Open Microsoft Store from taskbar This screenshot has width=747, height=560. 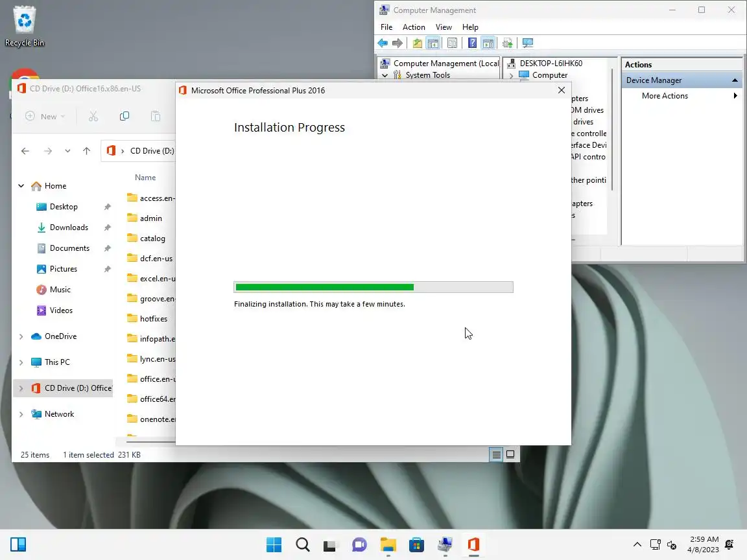[416, 544]
